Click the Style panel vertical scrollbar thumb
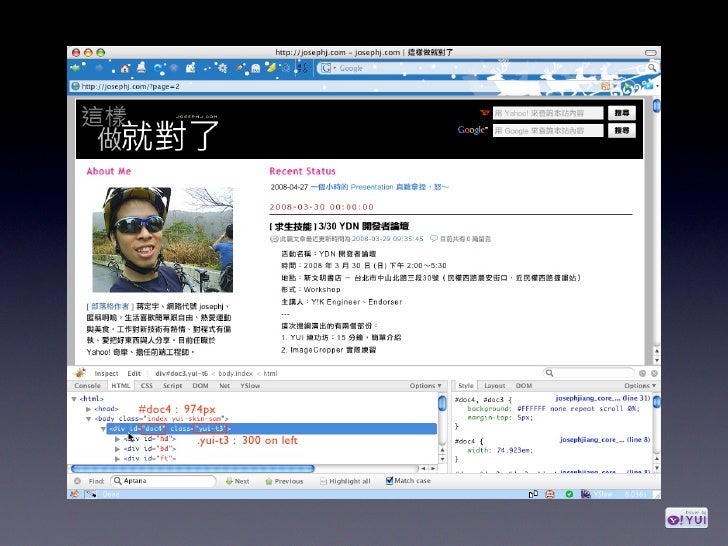The height and width of the screenshot is (546, 728). [x=656, y=402]
